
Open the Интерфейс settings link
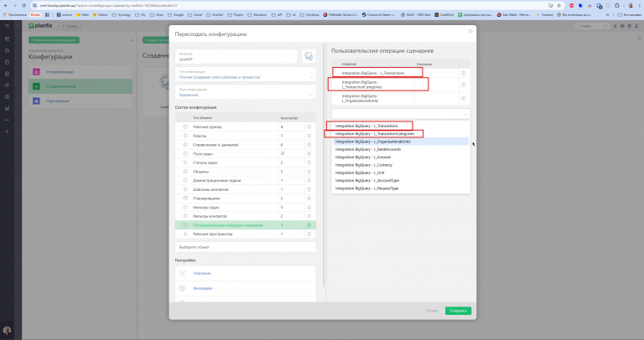click(203, 288)
